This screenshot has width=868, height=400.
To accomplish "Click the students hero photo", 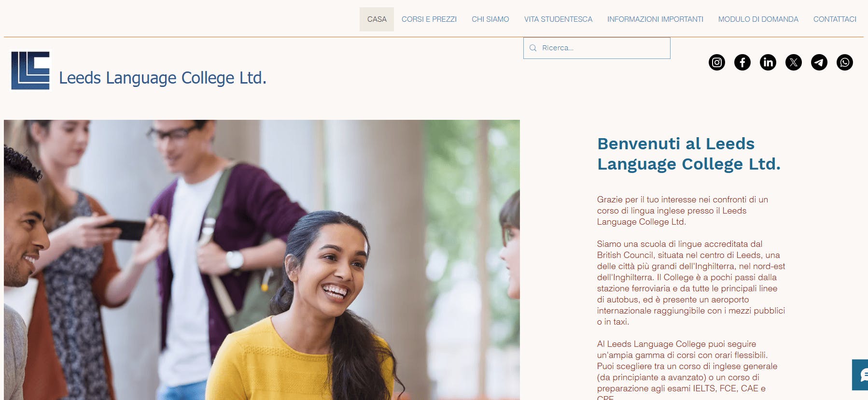I will [x=262, y=260].
